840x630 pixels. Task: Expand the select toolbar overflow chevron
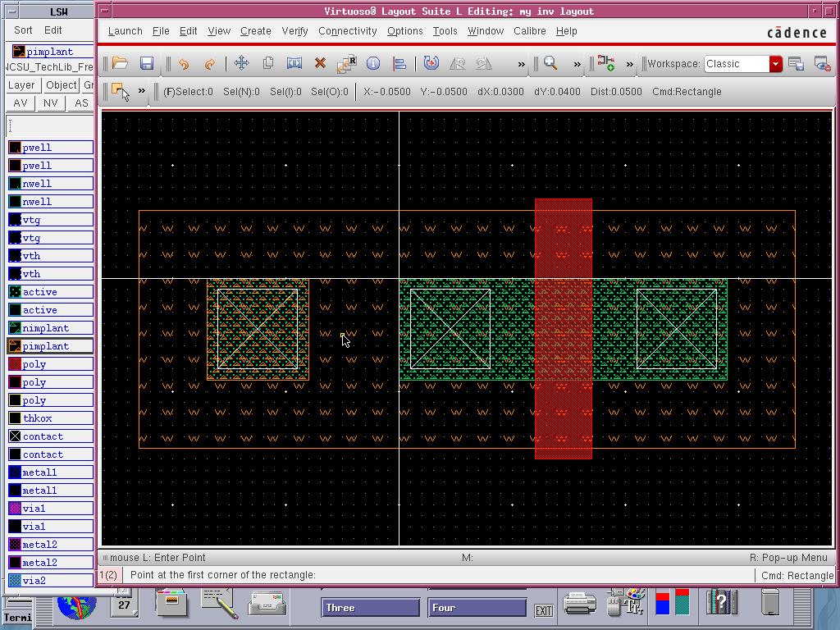click(x=141, y=90)
